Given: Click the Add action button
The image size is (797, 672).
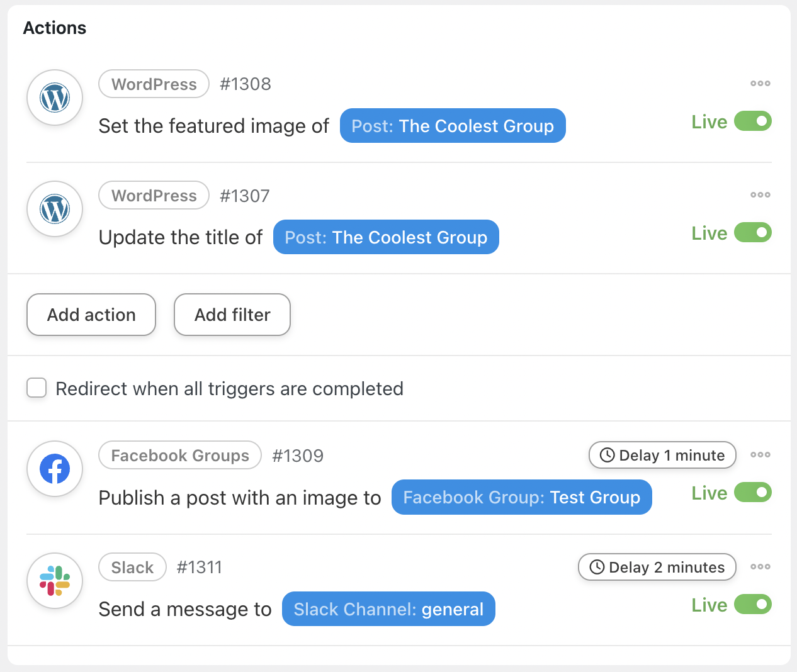Looking at the screenshot, I should coord(91,315).
